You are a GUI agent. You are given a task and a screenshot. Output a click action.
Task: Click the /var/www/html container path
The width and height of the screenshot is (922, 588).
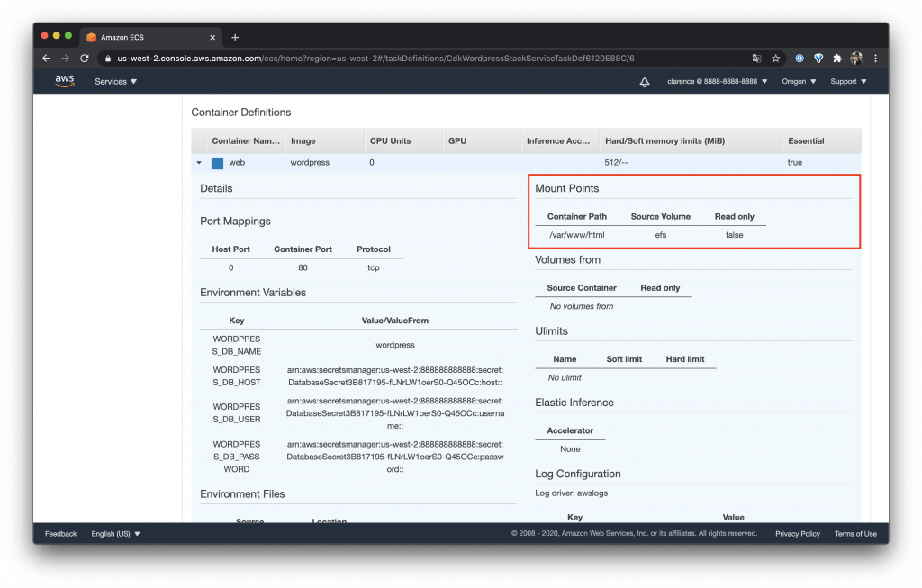tap(577, 235)
